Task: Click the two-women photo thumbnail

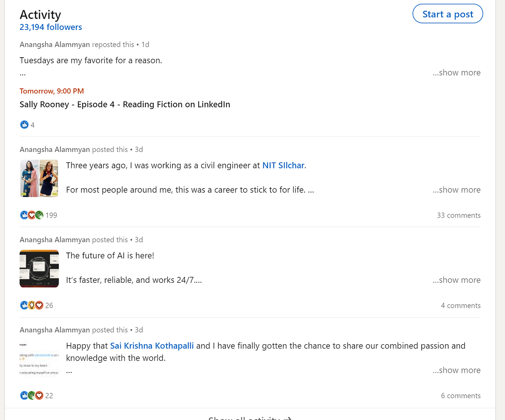Action: click(x=39, y=178)
